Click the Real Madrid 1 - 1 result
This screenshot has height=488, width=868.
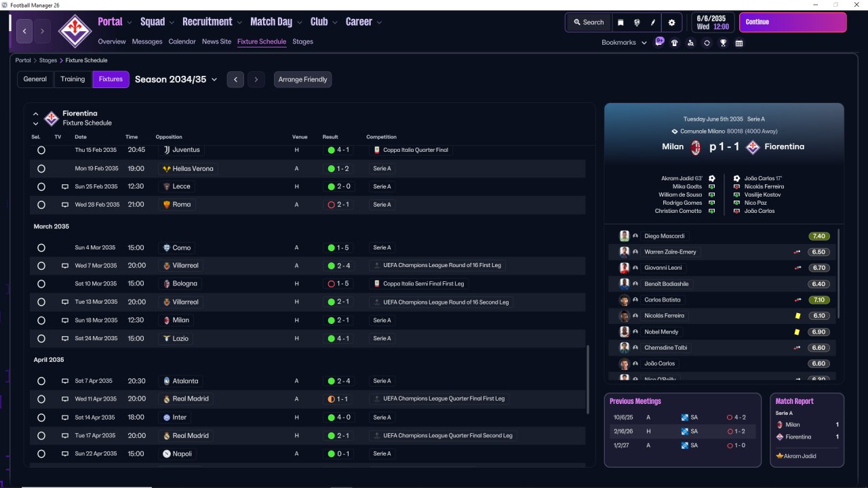pyautogui.click(x=338, y=399)
